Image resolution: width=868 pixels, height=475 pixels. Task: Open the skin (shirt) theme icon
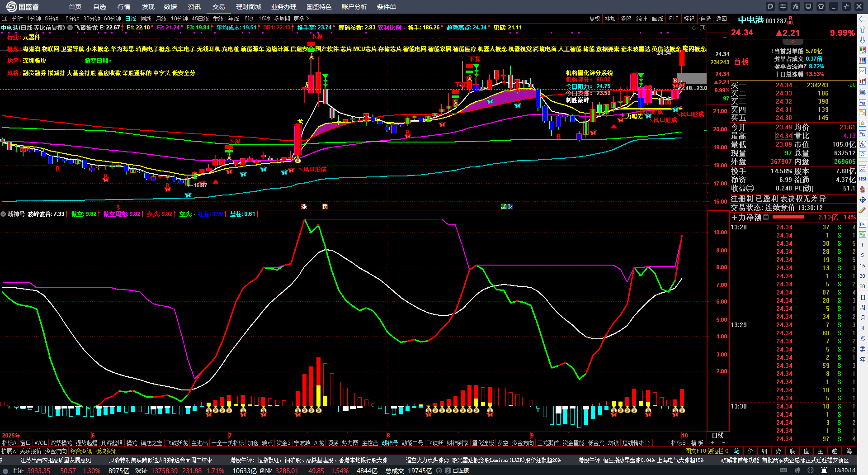tap(821, 6)
